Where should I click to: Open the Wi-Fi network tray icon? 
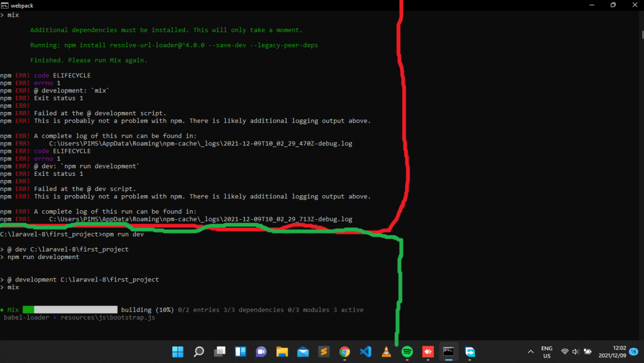coord(565,352)
